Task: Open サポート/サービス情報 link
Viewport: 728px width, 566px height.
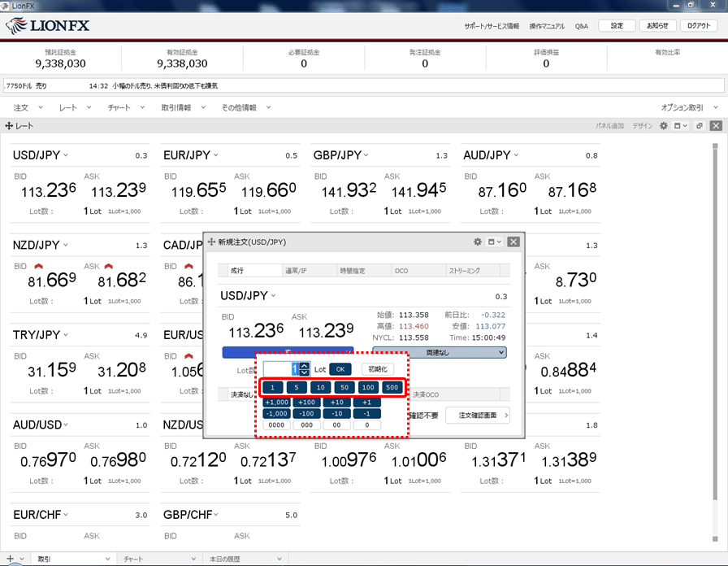Action: (492, 26)
